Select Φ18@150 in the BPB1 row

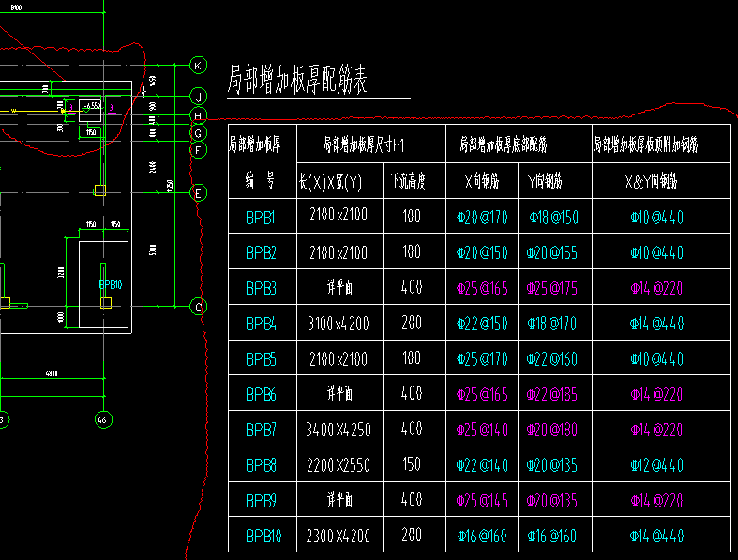click(x=553, y=218)
